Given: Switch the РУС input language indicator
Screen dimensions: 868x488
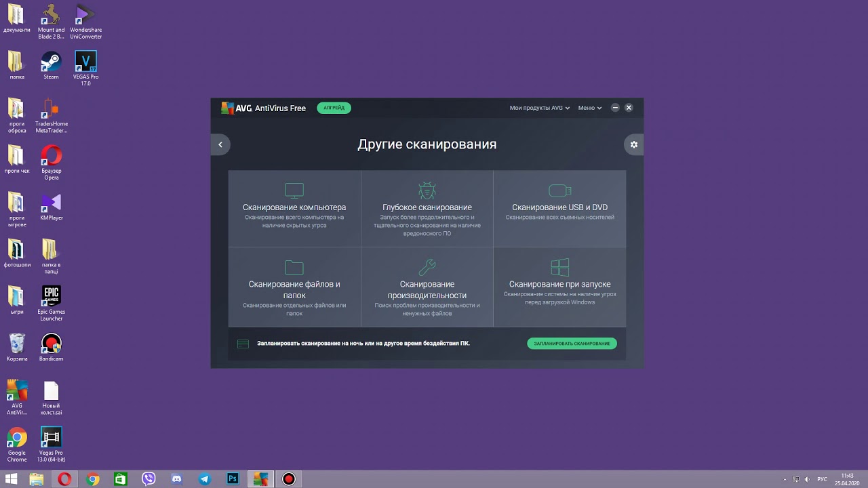Looking at the screenshot, I should (822, 479).
